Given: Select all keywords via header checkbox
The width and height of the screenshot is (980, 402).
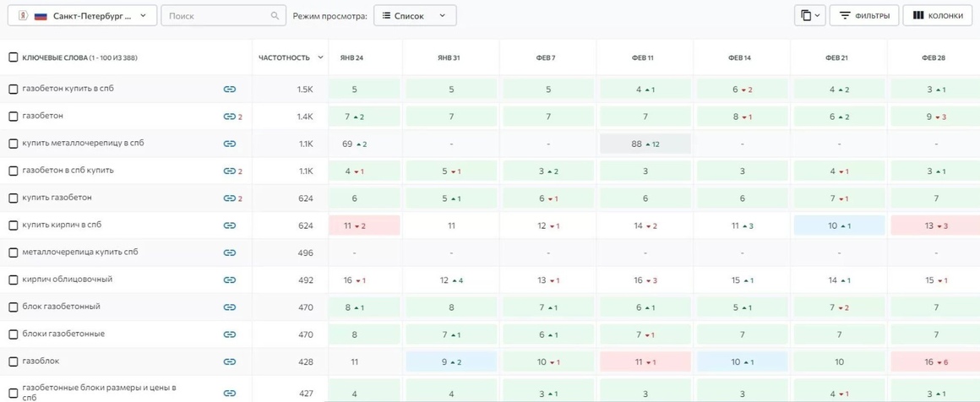Looking at the screenshot, I should (x=14, y=57).
